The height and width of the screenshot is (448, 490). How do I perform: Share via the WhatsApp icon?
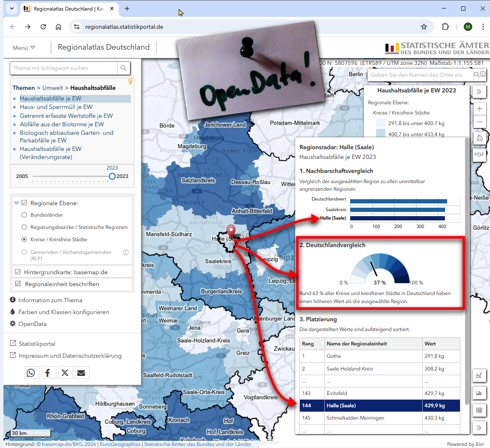click(31, 373)
